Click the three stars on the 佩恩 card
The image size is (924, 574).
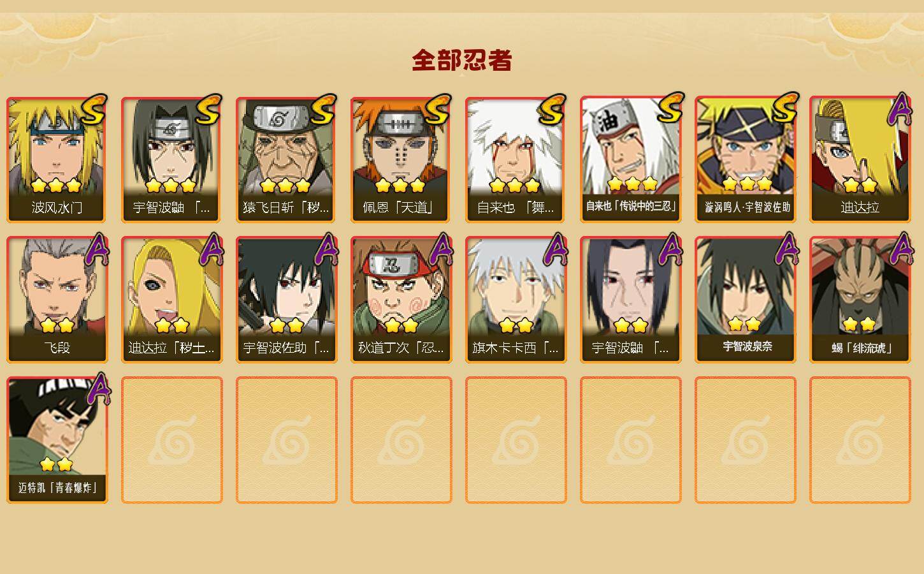click(x=400, y=186)
